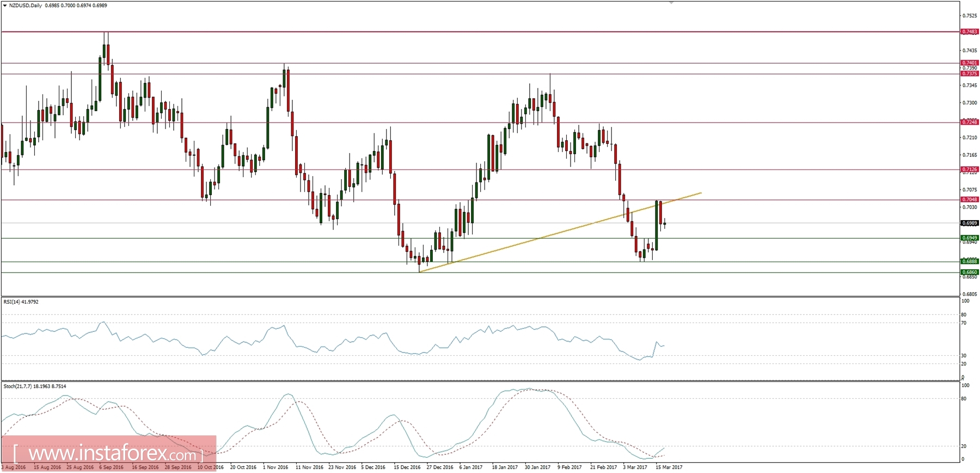
Task: Select the RSI(14) 41.9792 indicator label
Action: coord(21,301)
